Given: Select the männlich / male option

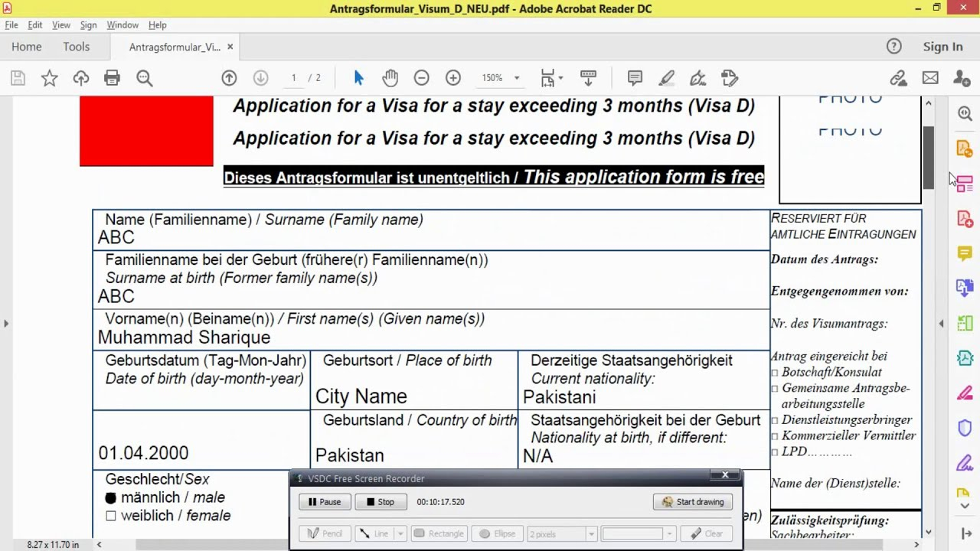Looking at the screenshot, I should coord(111,498).
